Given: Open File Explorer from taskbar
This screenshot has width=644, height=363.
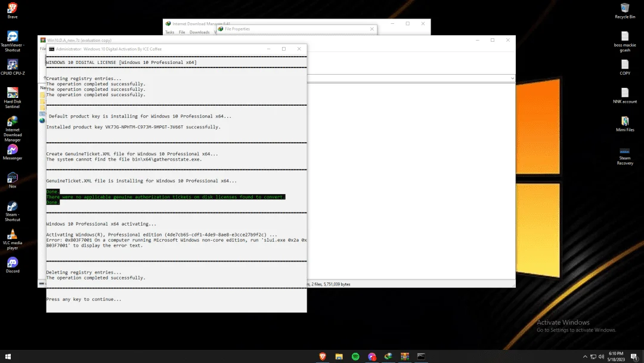Looking at the screenshot, I should point(339,356).
